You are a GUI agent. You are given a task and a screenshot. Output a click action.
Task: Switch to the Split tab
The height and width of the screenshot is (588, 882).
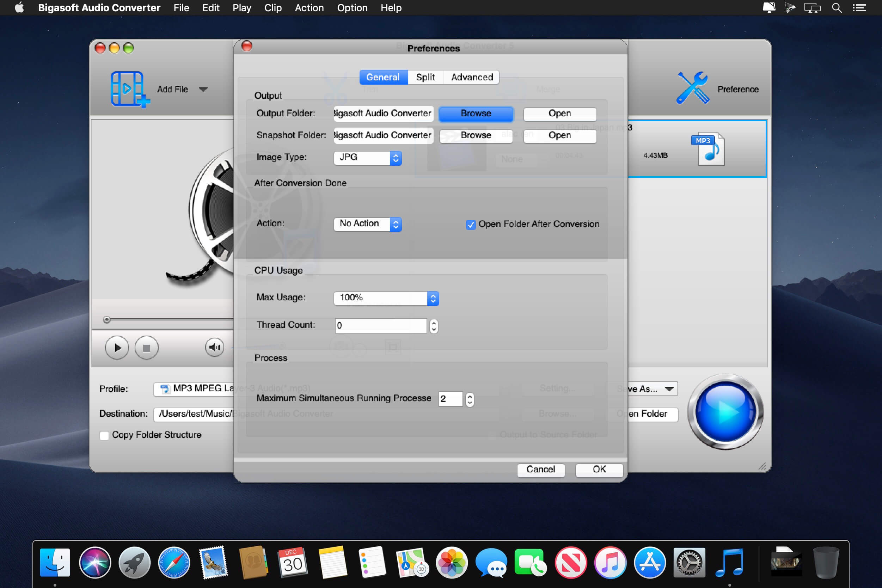click(x=425, y=77)
